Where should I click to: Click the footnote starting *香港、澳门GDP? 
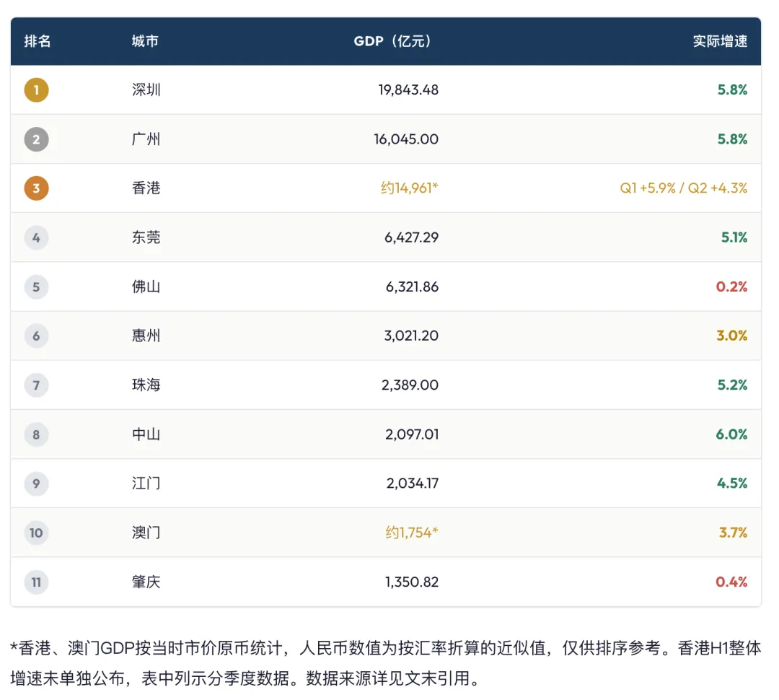click(385, 663)
